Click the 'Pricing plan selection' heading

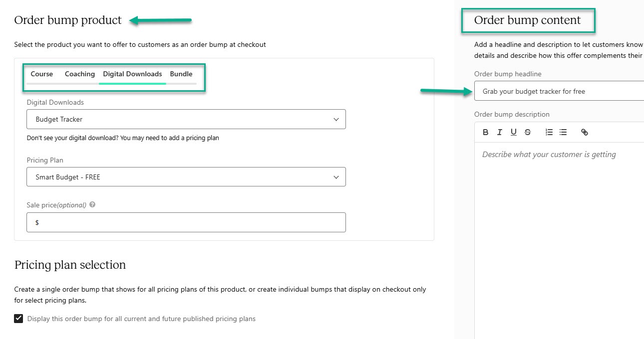(x=70, y=265)
